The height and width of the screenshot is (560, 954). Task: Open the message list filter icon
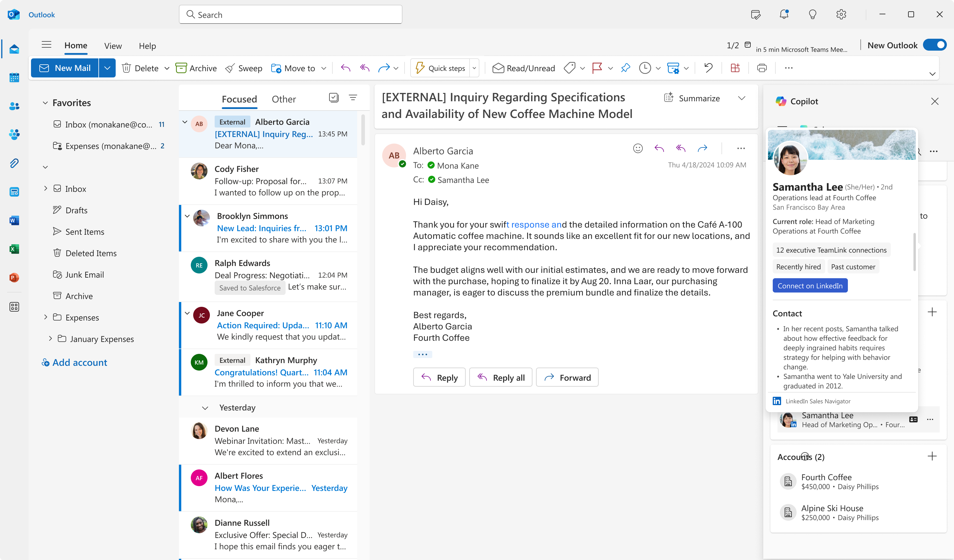(353, 98)
